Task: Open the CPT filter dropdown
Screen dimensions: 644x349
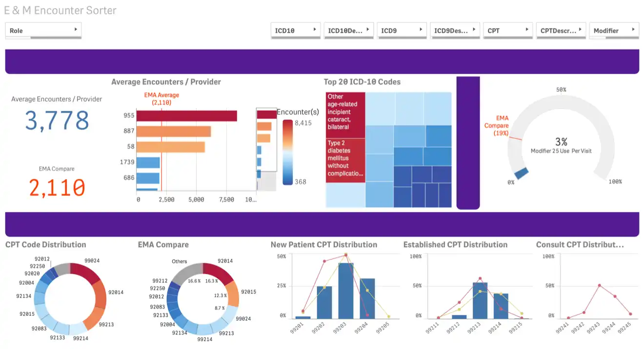Action: pos(507,30)
